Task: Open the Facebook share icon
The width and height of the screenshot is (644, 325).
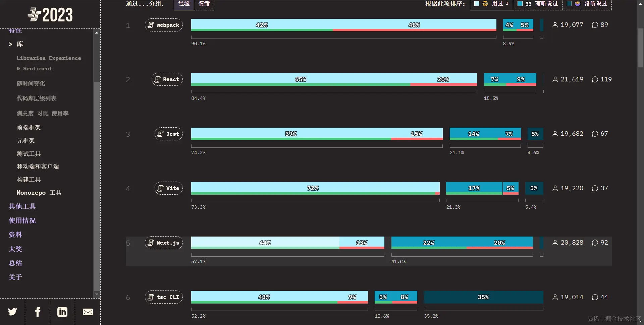Action: tap(38, 312)
